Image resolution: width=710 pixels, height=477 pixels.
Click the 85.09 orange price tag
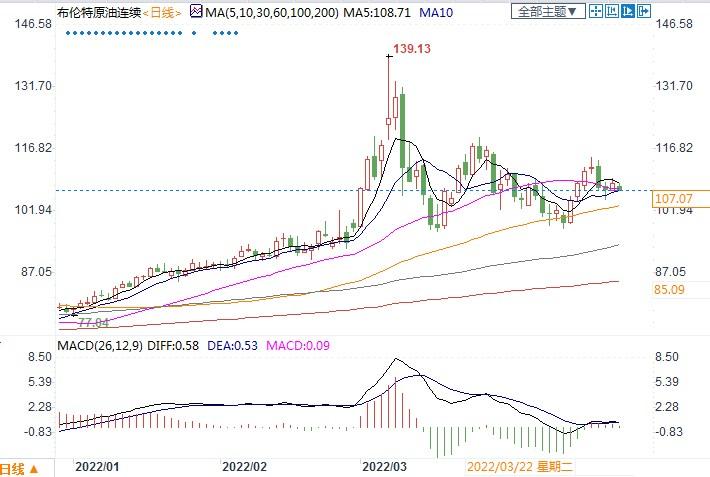(x=668, y=290)
